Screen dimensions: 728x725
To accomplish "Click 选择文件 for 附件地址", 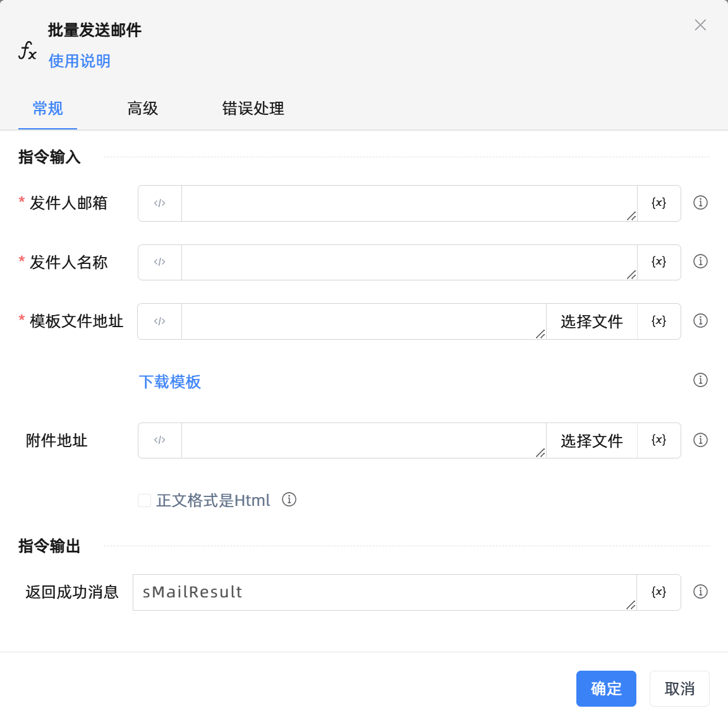I will click(x=591, y=441).
